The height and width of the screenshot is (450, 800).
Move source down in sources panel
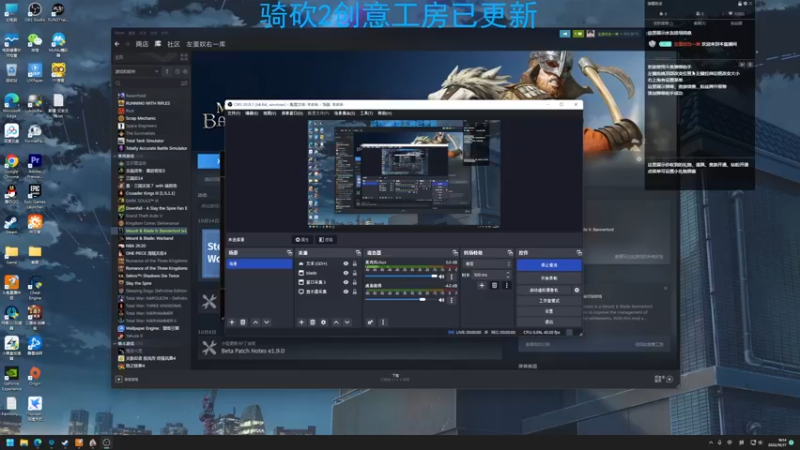(x=347, y=322)
